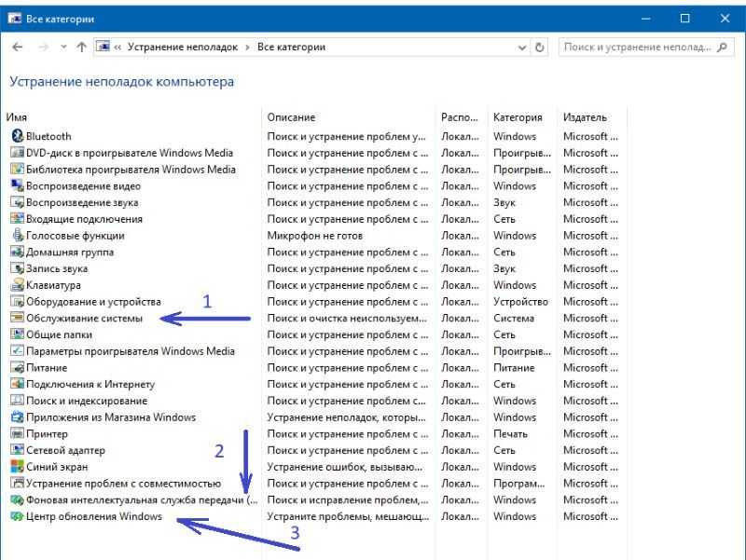Click the DVD-диск в проигрывателе Windows Media icon
This screenshot has height=560, width=746.
[17, 153]
